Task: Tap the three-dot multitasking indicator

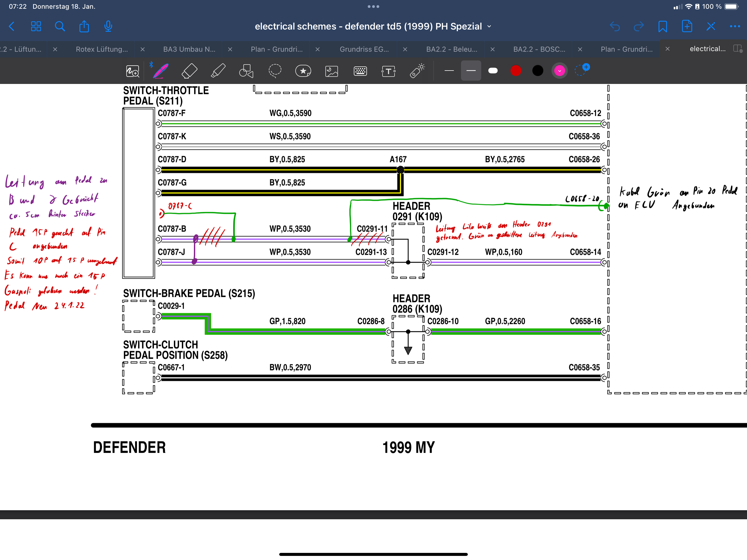Action: [373, 6]
